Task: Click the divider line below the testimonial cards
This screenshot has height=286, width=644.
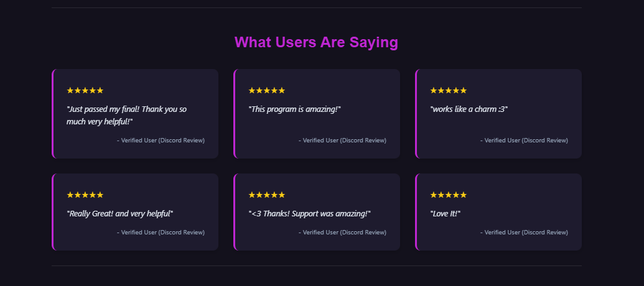Action: (x=316, y=266)
